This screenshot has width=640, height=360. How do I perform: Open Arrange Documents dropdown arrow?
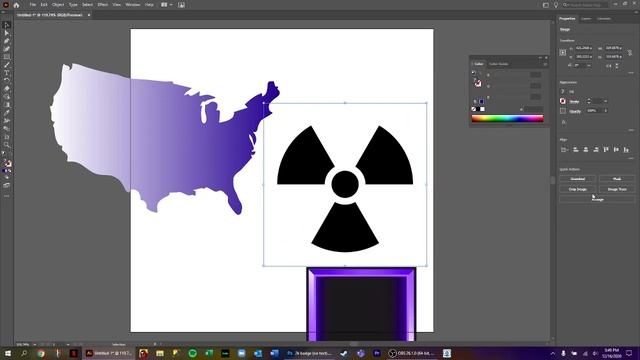click(171, 4)
